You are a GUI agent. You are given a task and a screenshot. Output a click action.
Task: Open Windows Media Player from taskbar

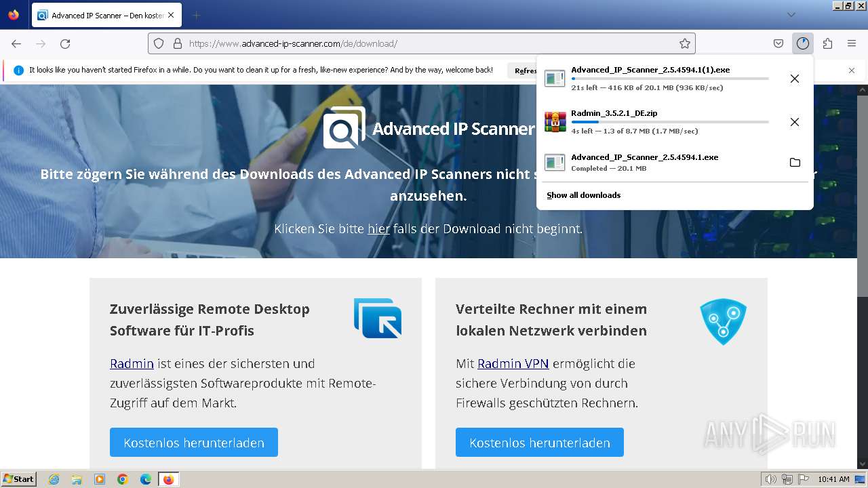coord(100,479)
